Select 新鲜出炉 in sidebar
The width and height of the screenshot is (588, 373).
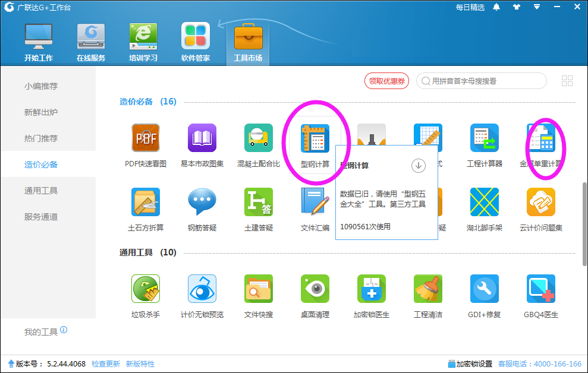41,112
